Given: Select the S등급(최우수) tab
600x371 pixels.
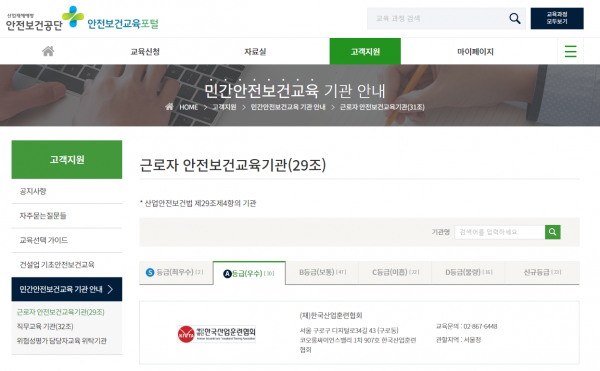Looking at the screenshot, I should tap(176, 272).
